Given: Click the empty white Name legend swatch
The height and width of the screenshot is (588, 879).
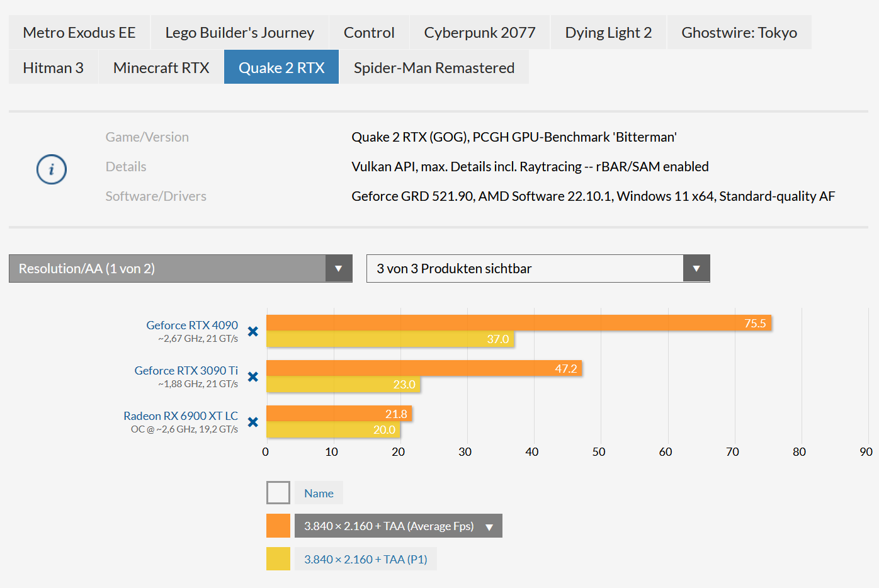Looking at the screenshot, I should tap(278, 493).
